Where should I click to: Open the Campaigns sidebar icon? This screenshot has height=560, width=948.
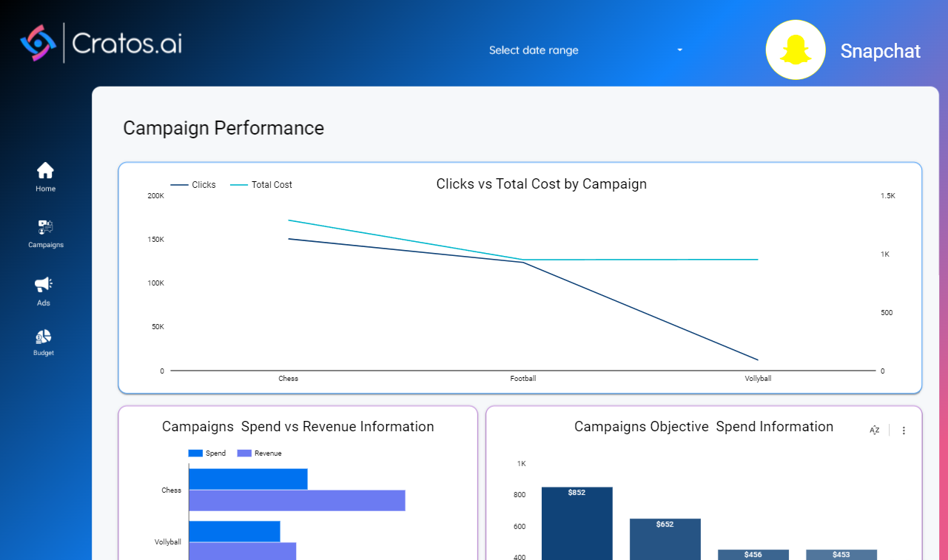tap(45, 226)
